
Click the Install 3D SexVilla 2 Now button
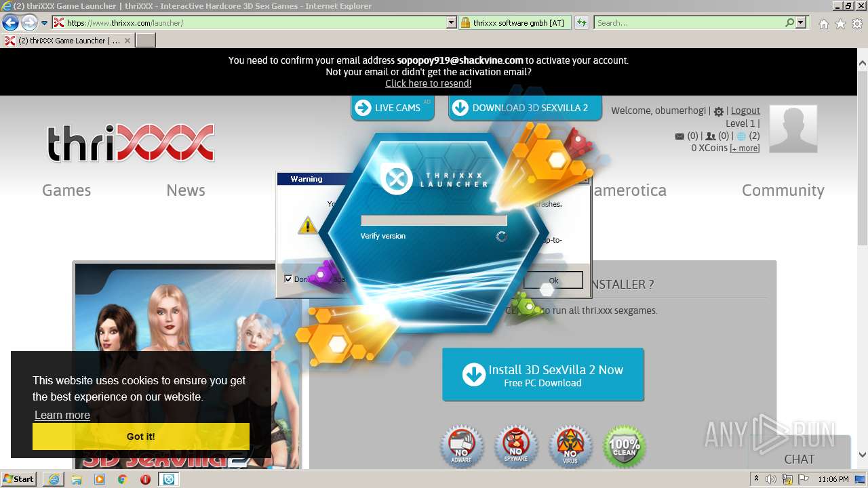(x=543, y=375)
